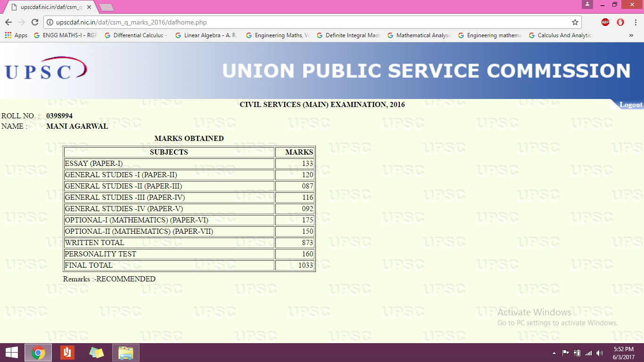Focus the address bar URL field
Viewport: 644px width, 362px height.
point(311,22)
